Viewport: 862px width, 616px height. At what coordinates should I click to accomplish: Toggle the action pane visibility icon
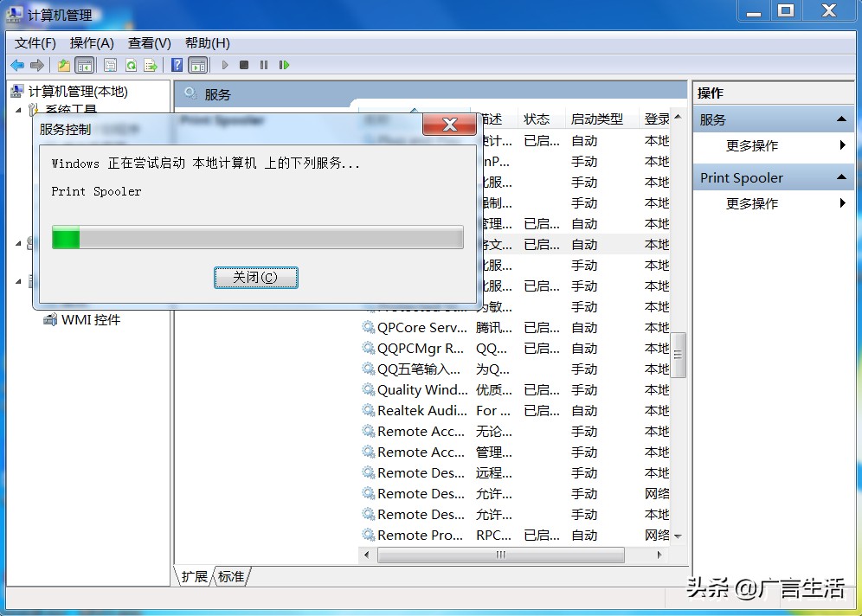[199, 65]
